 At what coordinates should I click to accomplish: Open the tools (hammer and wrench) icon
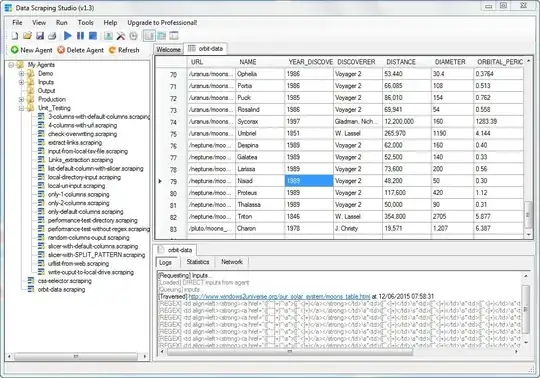(121, 36)
